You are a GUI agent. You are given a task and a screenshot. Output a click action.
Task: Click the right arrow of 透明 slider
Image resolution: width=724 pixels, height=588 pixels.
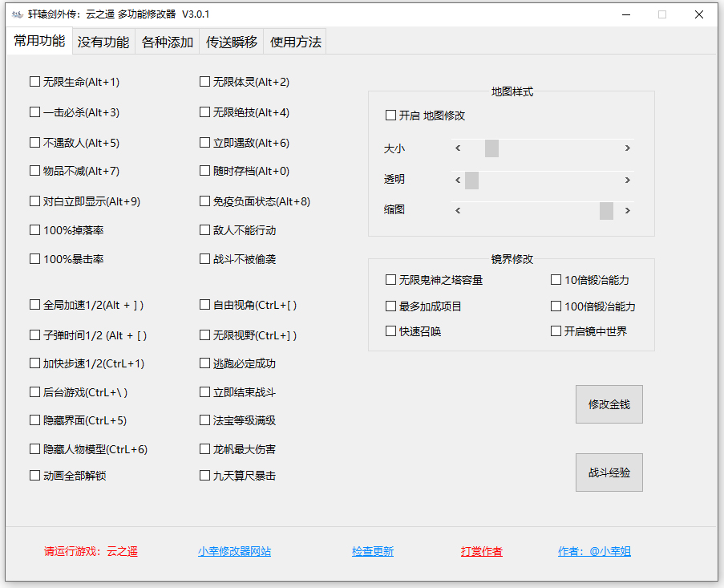point(628,180)
